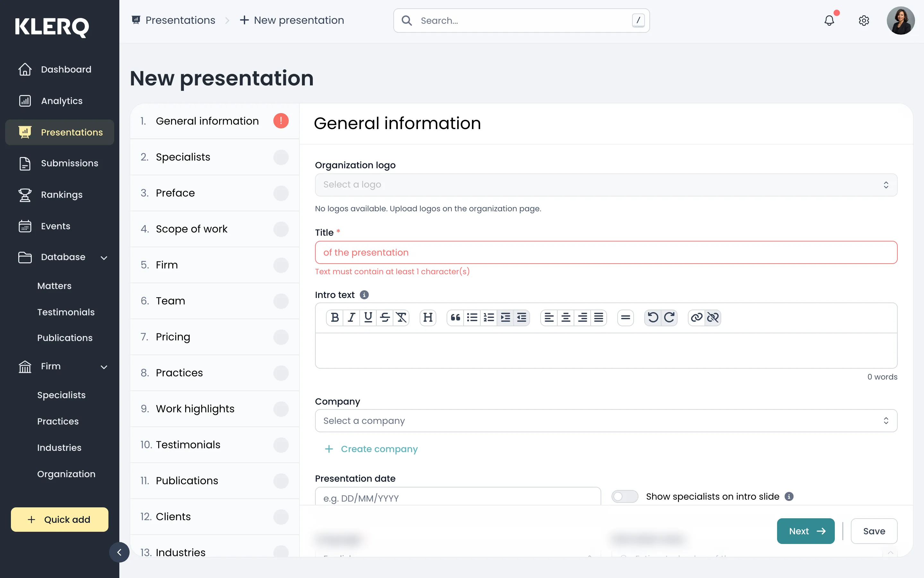The image size is (924, 578).
Task: Click the Title input field
Action: click(606, 252)
